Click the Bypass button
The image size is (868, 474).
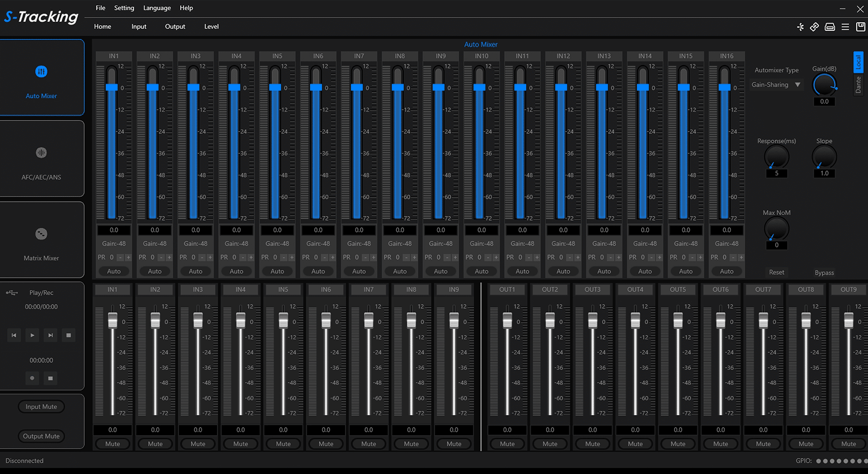tap(824, 273)
